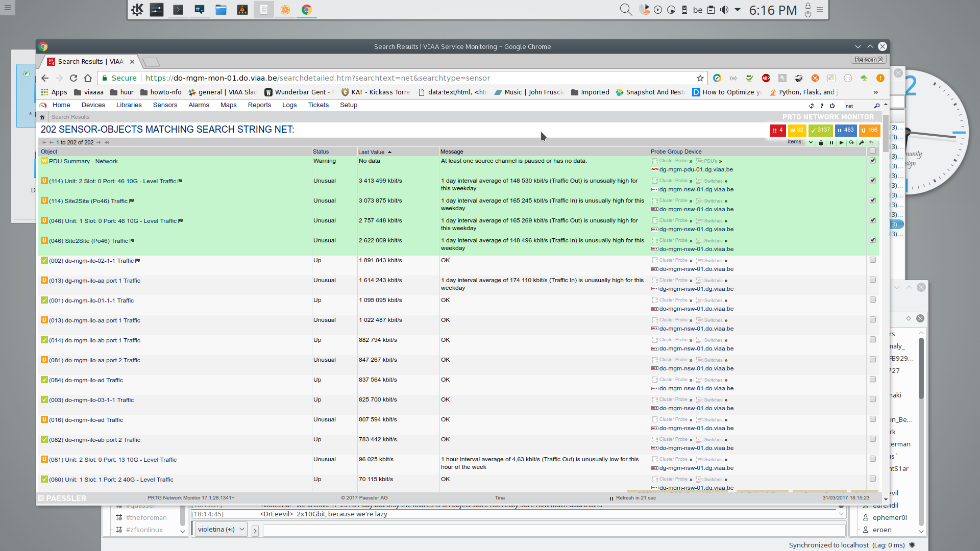
Task: Open the Alarms menu
Action: click(x=199, y=105)
